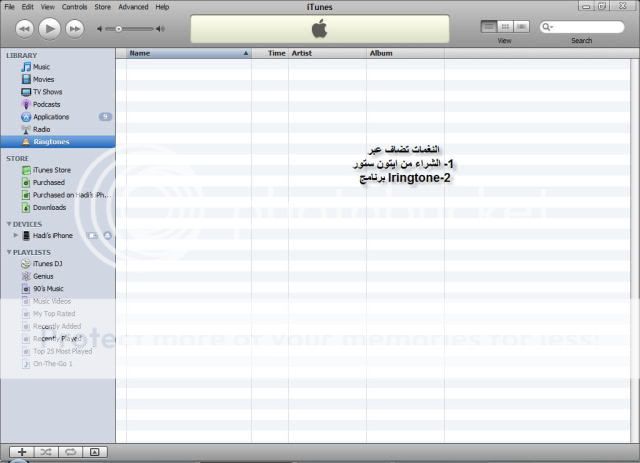Click the mute speaker icon left of volume
The image size is (640, 463).
click(99, 29)
